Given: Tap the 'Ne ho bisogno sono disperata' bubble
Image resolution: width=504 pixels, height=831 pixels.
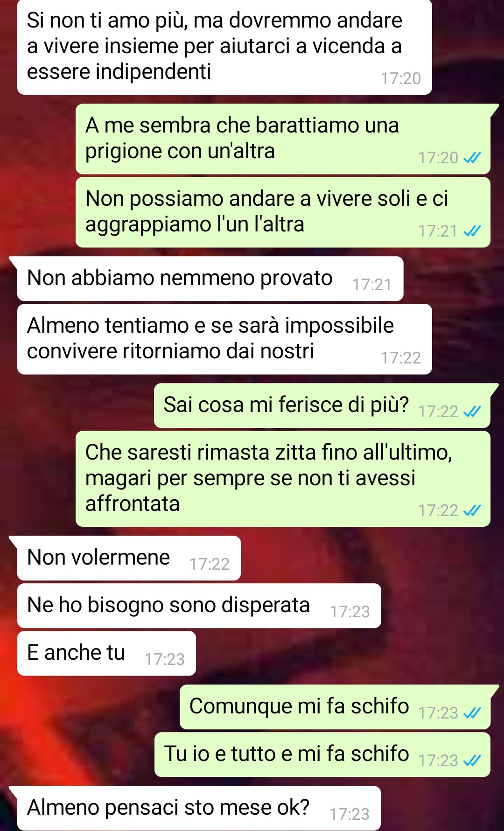Looking at the screenshot, I should click(199, 606).
